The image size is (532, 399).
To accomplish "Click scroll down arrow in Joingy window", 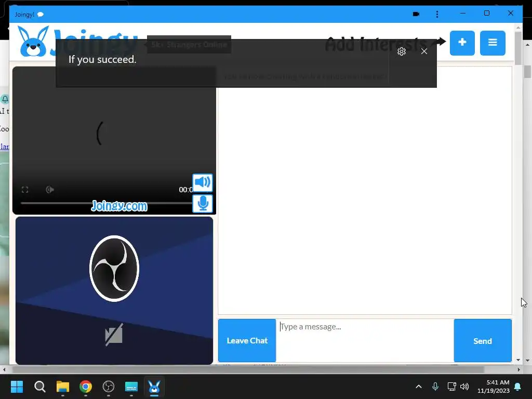I will pyautogui.click(x=518, y=360).
